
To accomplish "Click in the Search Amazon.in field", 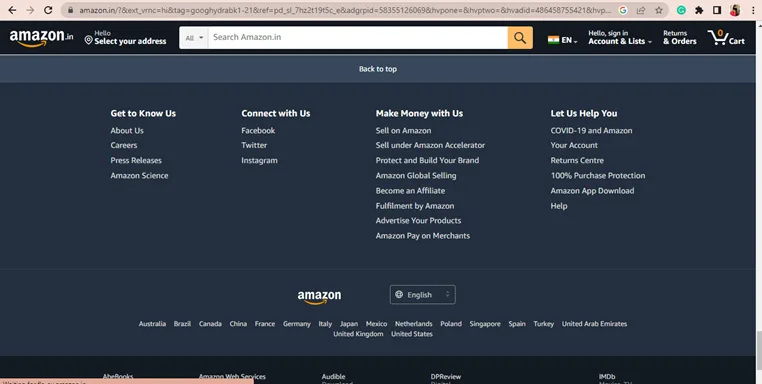I will [358, 37].
